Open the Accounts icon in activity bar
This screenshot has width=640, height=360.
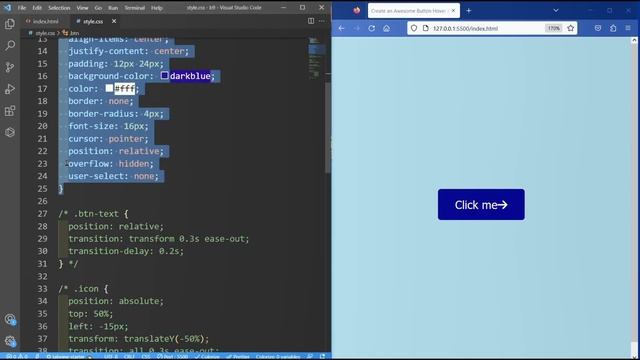pyautogui.click(x=10, y=319)
